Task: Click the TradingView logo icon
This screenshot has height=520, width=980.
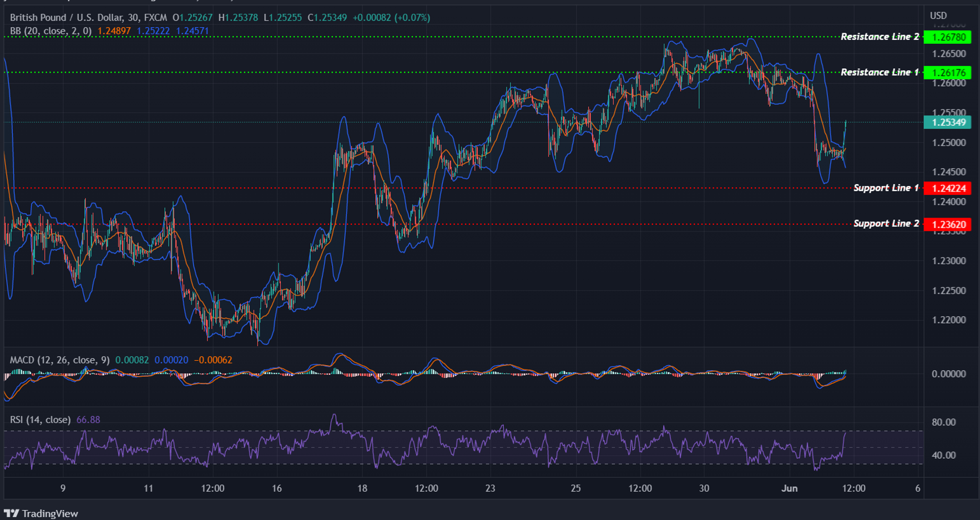Action: pos(12,514)
